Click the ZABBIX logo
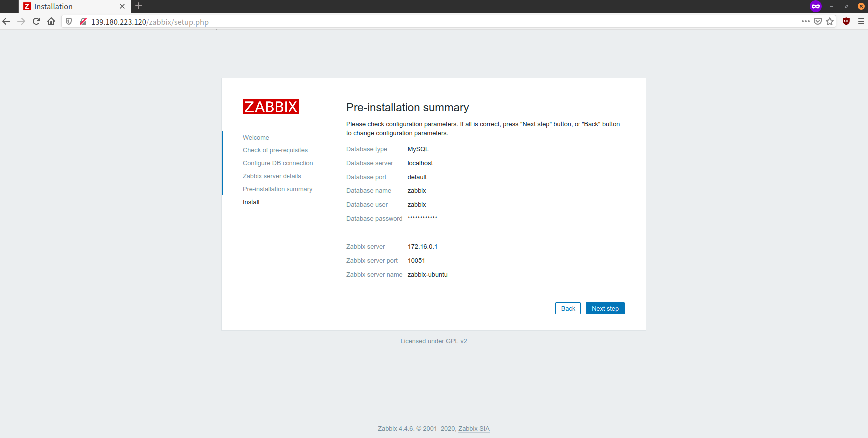The image size is (868, 438). tap(271, 107)
